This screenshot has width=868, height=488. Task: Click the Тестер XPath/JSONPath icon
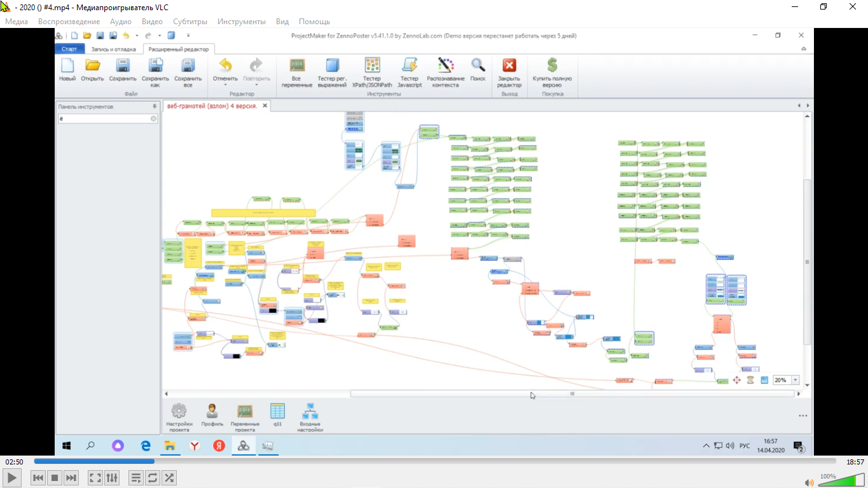click(x=372, y=66)
